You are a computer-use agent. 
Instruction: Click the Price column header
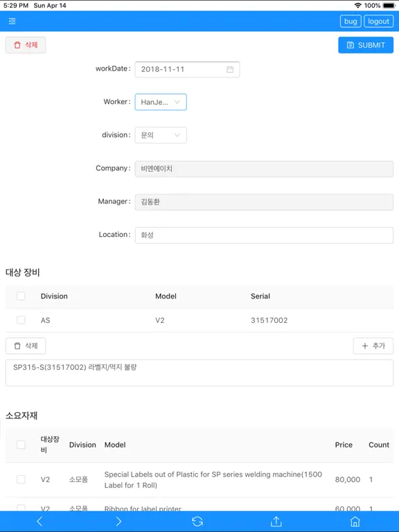coord(344,445)
